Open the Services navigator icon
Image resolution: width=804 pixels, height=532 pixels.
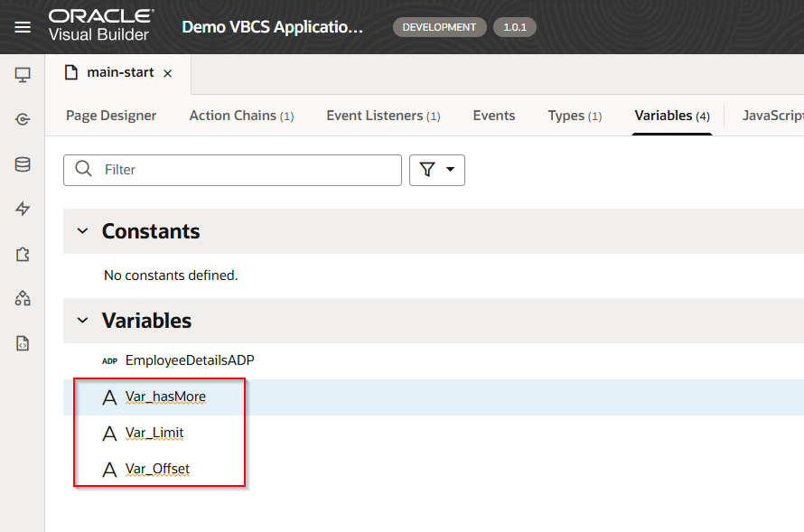click(23, 119)
